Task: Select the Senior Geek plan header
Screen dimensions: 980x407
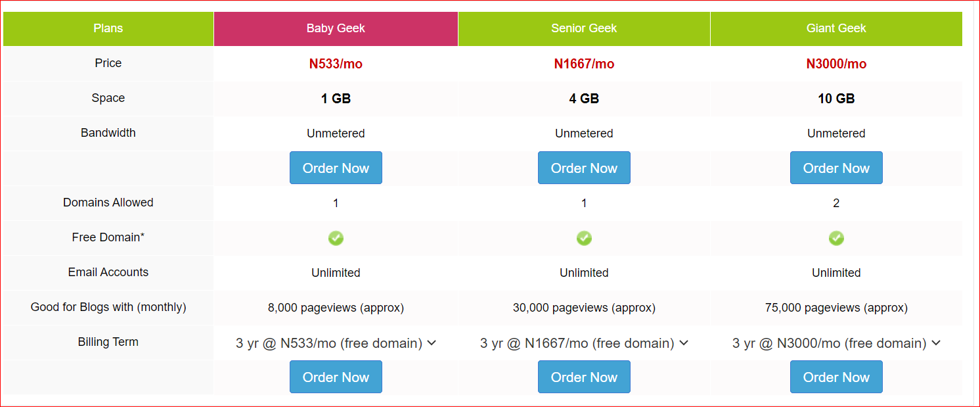Action: click(x=584, y=28)
